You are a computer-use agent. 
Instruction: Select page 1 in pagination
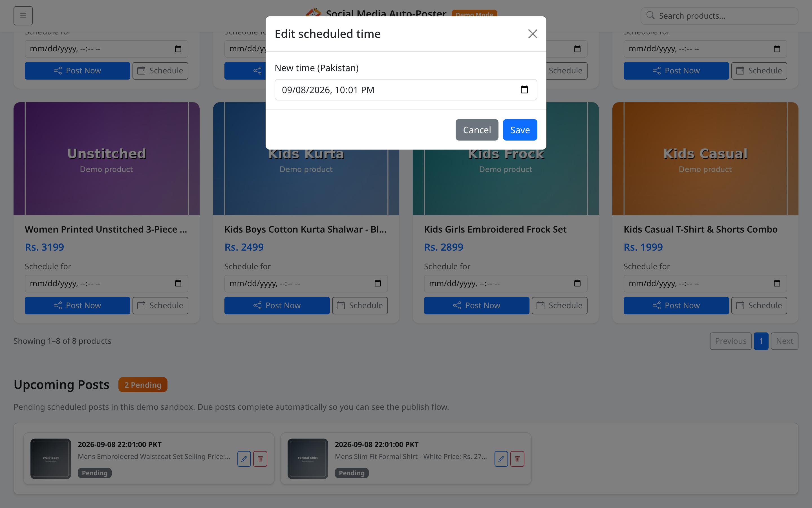click(x=761, y=341)
